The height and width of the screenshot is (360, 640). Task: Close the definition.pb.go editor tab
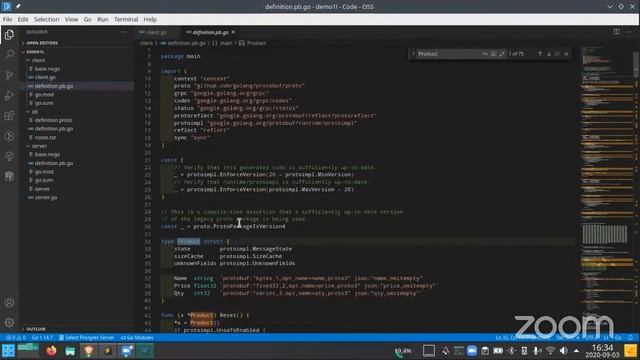click(233, 32)
